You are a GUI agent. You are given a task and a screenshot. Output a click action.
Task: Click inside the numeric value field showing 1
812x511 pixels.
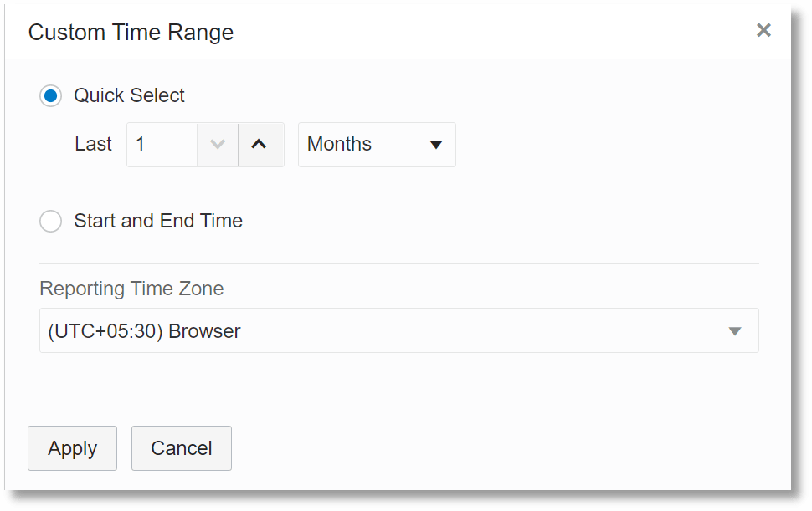tap(163, 144)
